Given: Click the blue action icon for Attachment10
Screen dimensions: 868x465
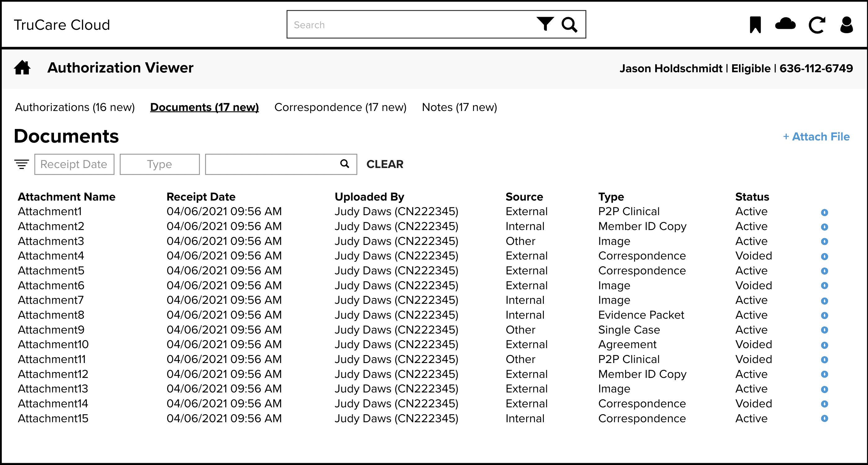Looking at the screenshot, I should tap(824, 345).
